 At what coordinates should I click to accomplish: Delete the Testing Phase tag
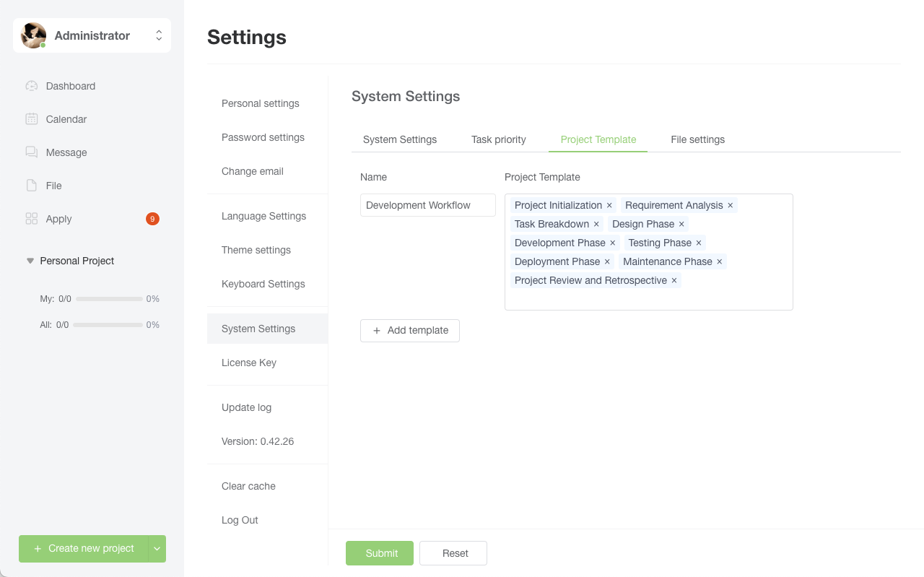[x=699, y=243]
